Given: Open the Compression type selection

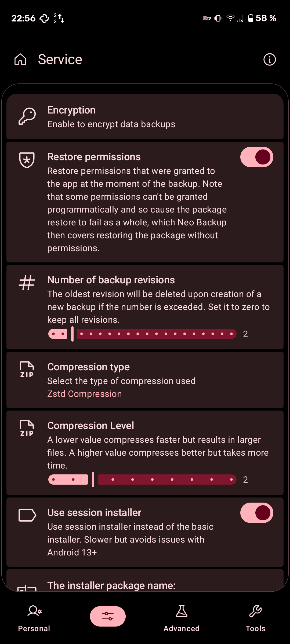Looking at the screenshot, I should (x=145, y=380).
